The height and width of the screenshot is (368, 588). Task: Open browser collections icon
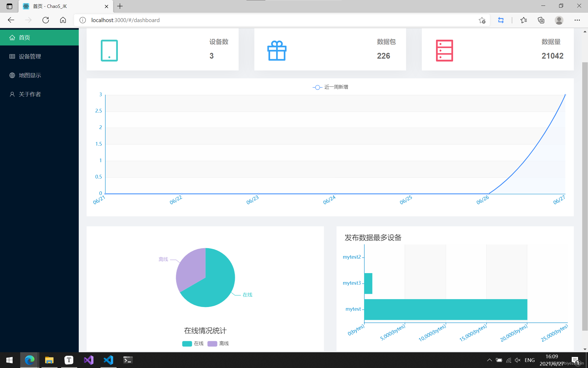point(541,20)
